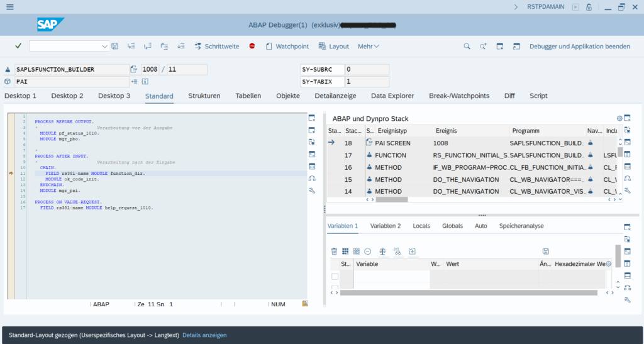The width and height of the screenshot is (644, 344).
Task: Click the circled minus icon in variables toolbar
Action: pos(368,251)
